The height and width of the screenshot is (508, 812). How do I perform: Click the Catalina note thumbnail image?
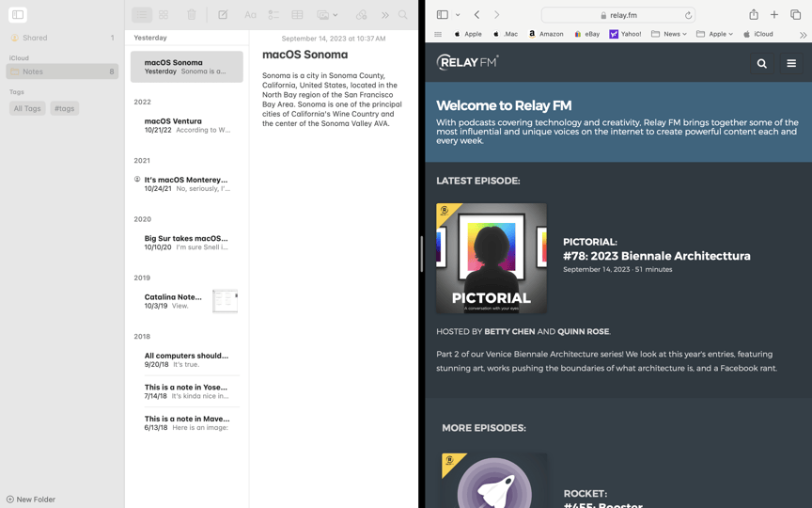point(226,301)
